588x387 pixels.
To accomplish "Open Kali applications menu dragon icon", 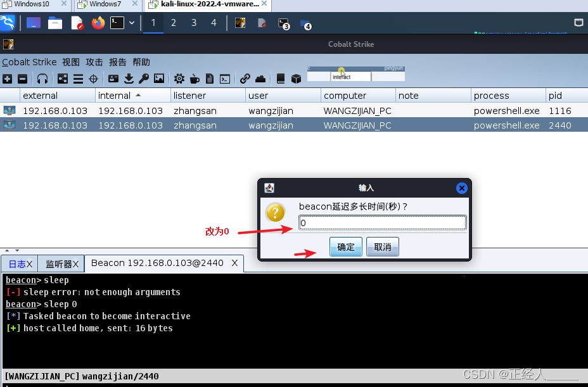I will tap(8, 23).
